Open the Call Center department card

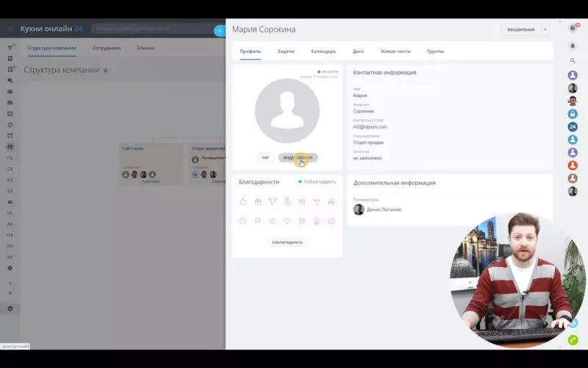click(151, 164)
